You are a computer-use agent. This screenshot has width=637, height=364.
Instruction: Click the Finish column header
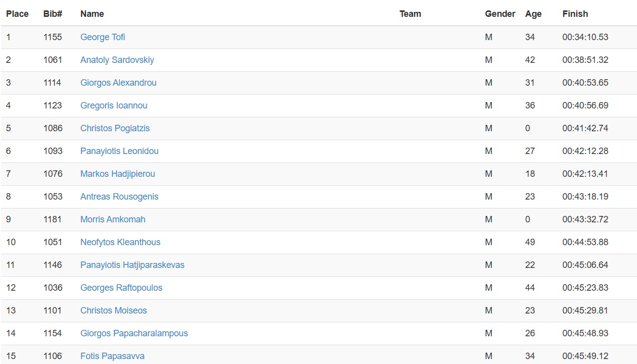(575, 14)
